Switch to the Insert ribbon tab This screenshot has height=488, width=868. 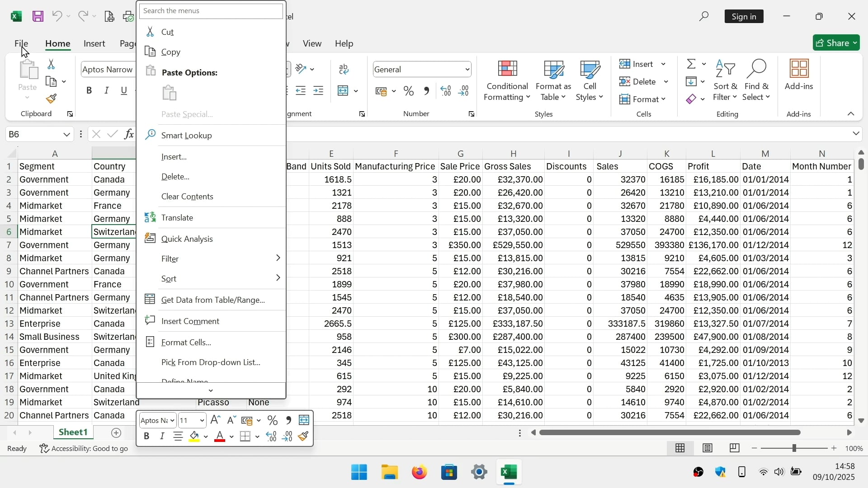94,43
